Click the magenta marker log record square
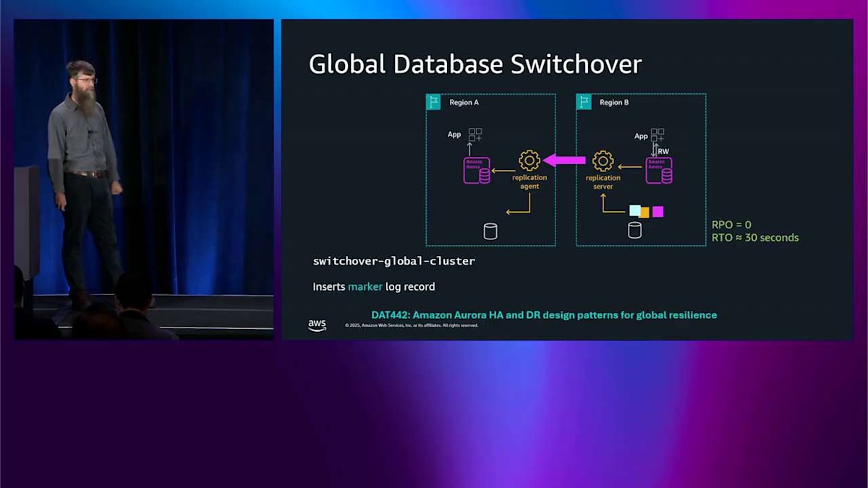The height and width of the screenshot is (488, 868). (x=658, y=211)
